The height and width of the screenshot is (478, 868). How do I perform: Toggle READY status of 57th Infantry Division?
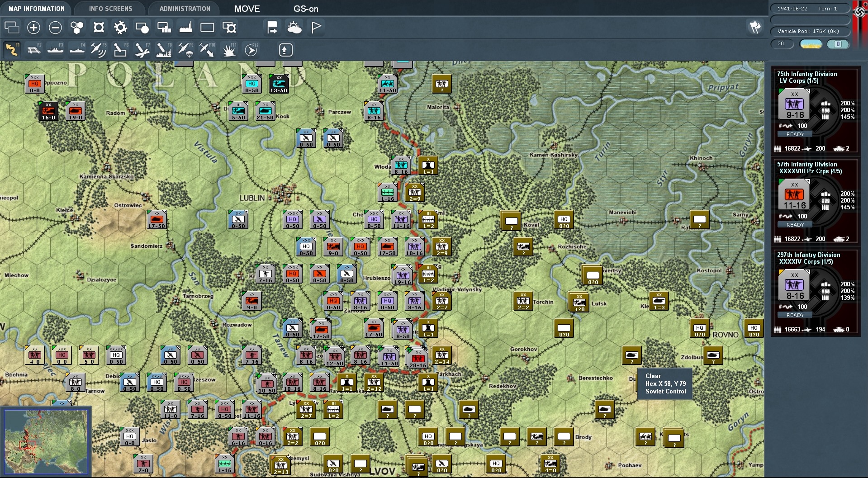[x=795, y=225]
